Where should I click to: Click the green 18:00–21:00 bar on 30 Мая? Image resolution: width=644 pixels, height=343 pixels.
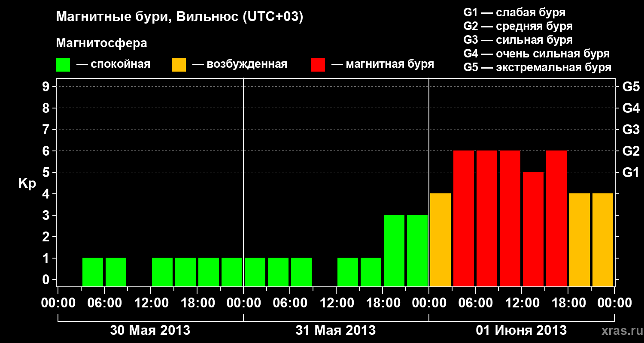pos(209,272)
